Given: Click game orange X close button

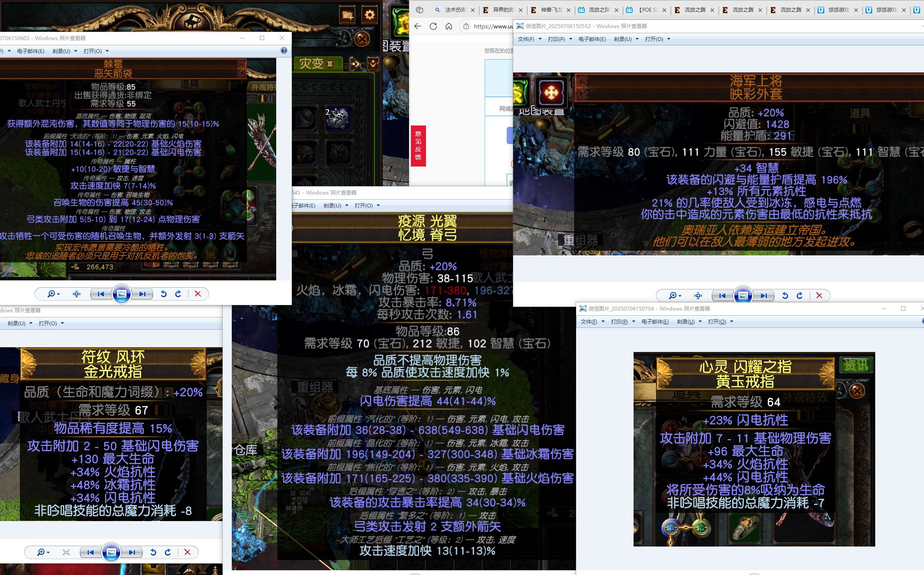Looking at the screenshot, I should 363,39.
